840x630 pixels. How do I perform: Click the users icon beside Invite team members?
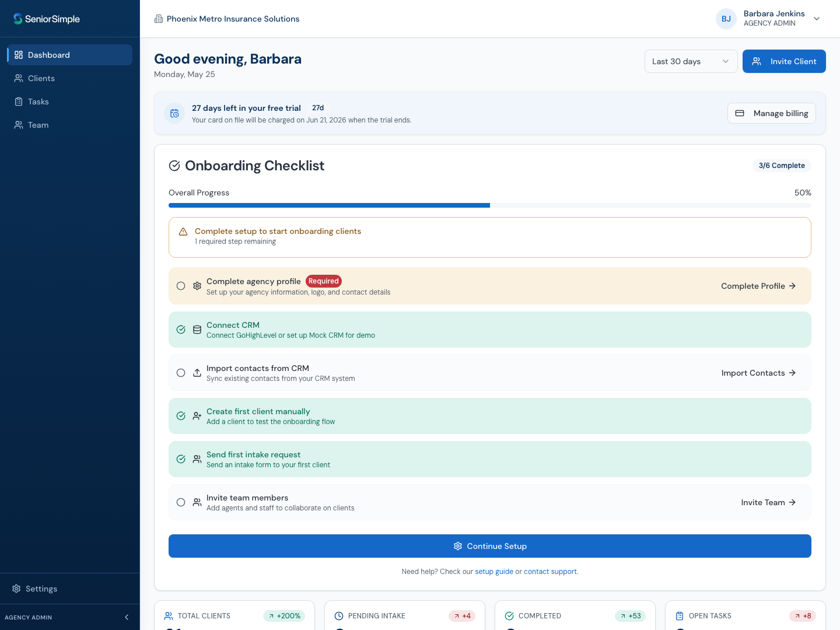(197, 502)
